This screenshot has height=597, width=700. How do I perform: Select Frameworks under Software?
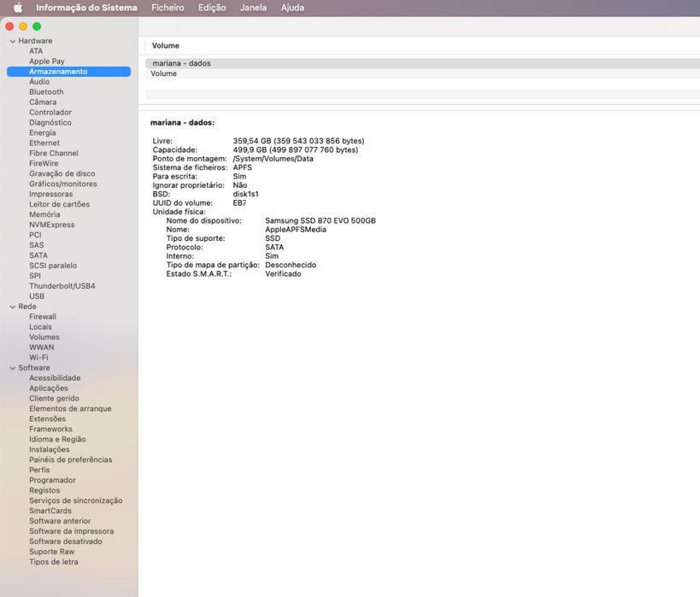pos(51,430)
